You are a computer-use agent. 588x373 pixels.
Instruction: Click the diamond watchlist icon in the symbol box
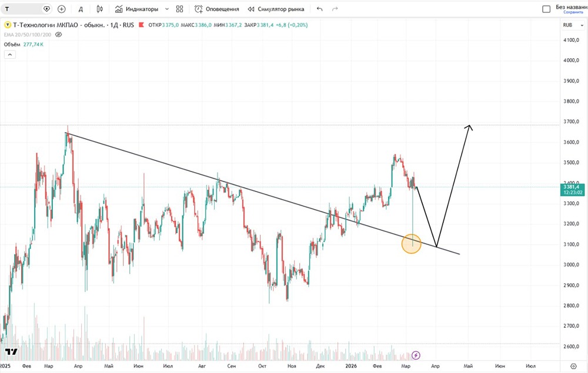[46, 9]
